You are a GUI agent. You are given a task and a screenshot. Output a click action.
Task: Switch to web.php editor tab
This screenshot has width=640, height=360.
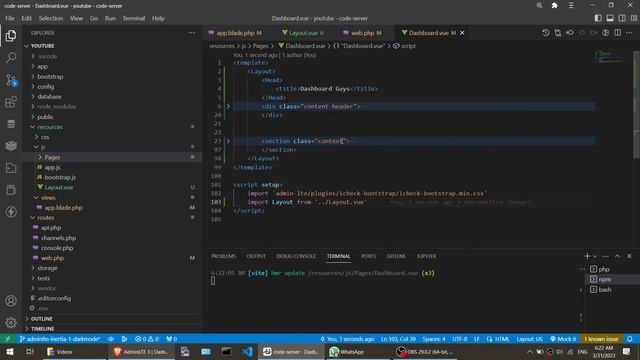click(x=362, y=33)
